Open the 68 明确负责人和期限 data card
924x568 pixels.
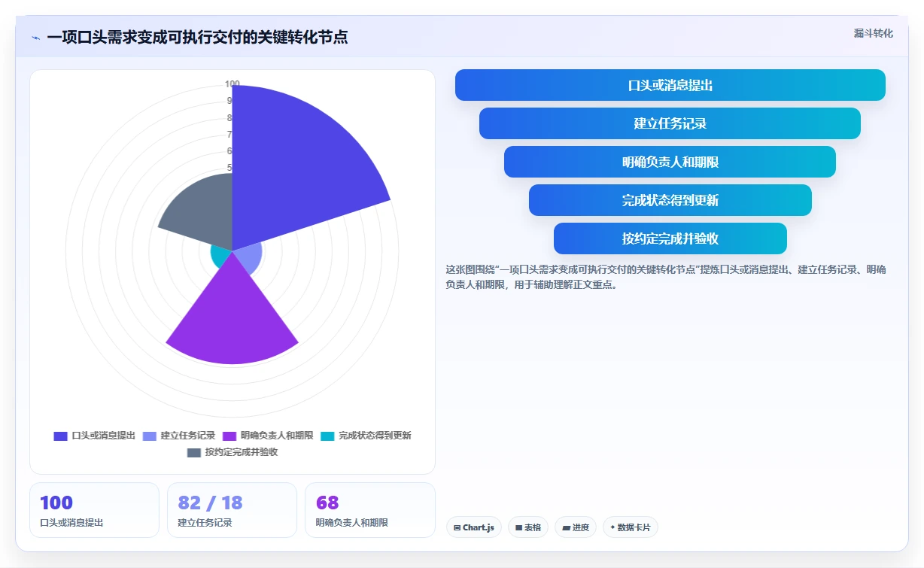coord(369,510)
